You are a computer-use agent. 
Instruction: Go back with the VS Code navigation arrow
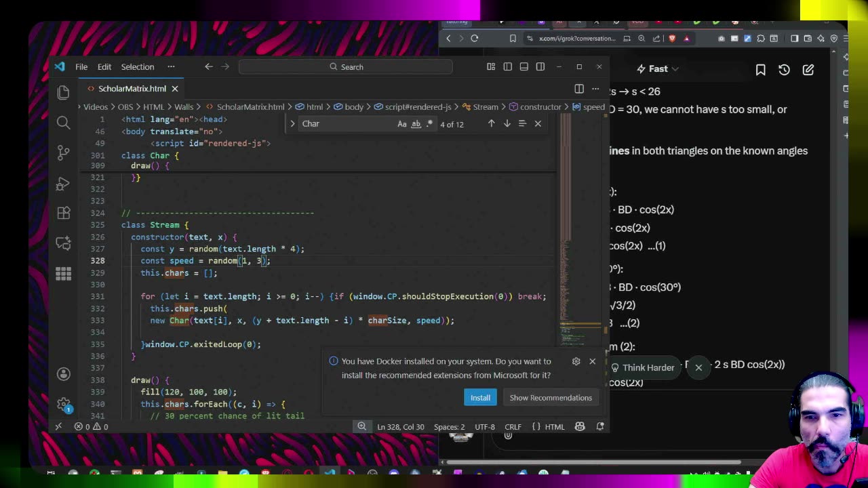click(209, 66)
